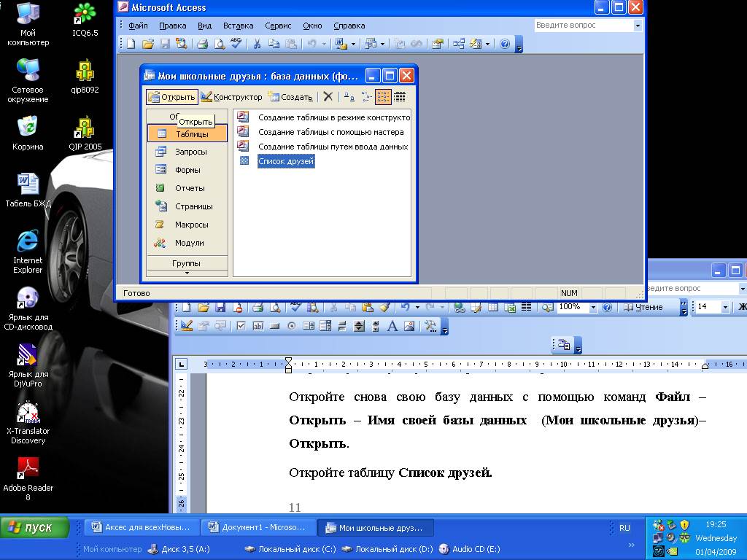Click the пуск Start button
747x560 pixels.
[34, 527]
